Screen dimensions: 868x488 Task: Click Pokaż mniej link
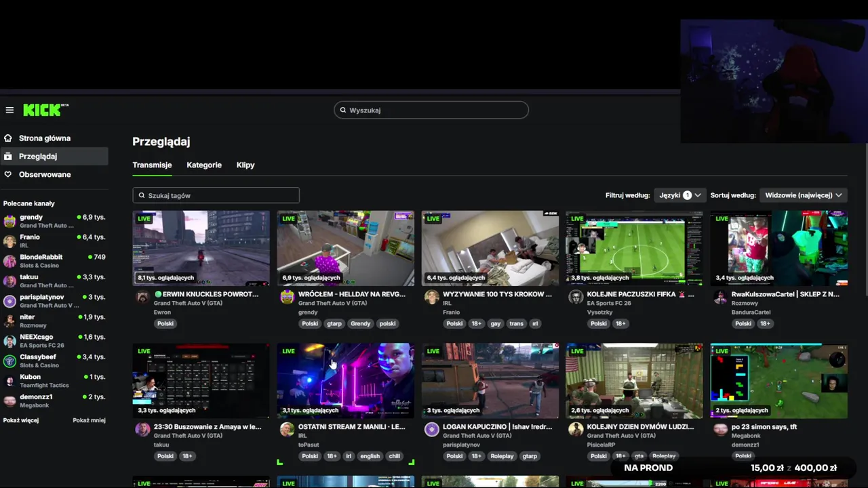click(x=89, y=420)
